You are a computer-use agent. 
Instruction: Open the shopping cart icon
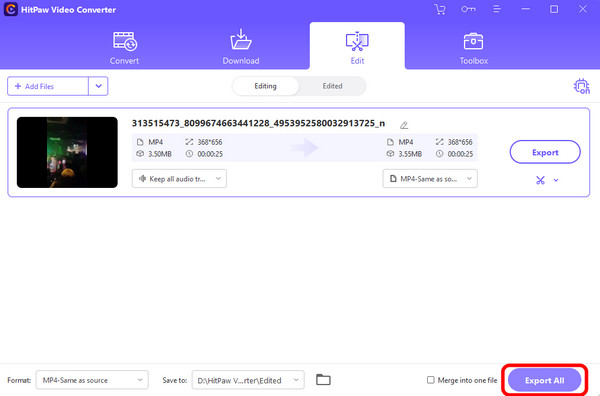(x=440, y=9)
